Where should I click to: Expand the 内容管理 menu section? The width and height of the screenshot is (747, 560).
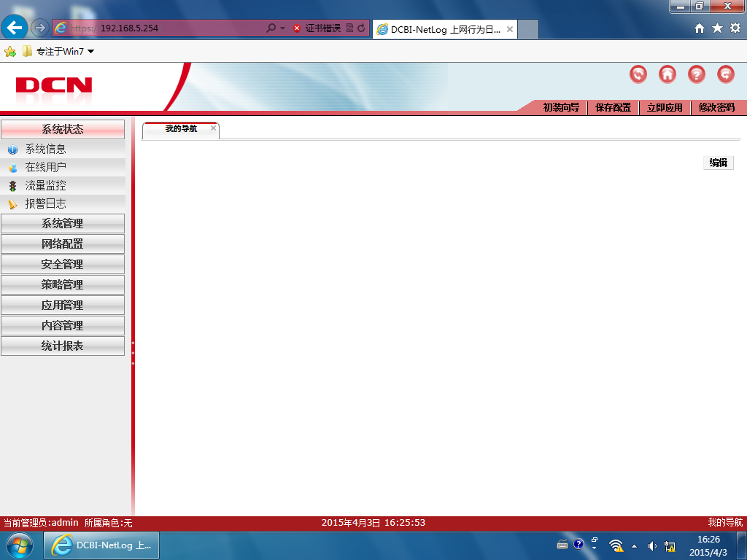63,326
